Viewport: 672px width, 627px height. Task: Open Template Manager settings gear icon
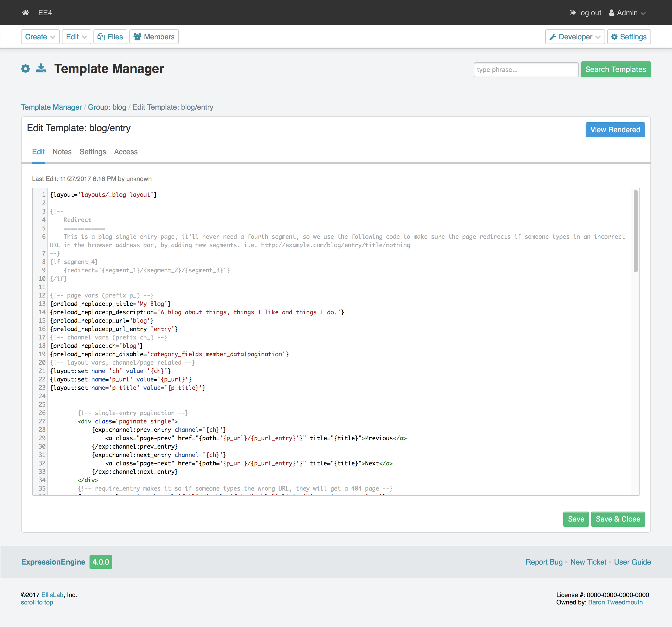click(25, 69)
